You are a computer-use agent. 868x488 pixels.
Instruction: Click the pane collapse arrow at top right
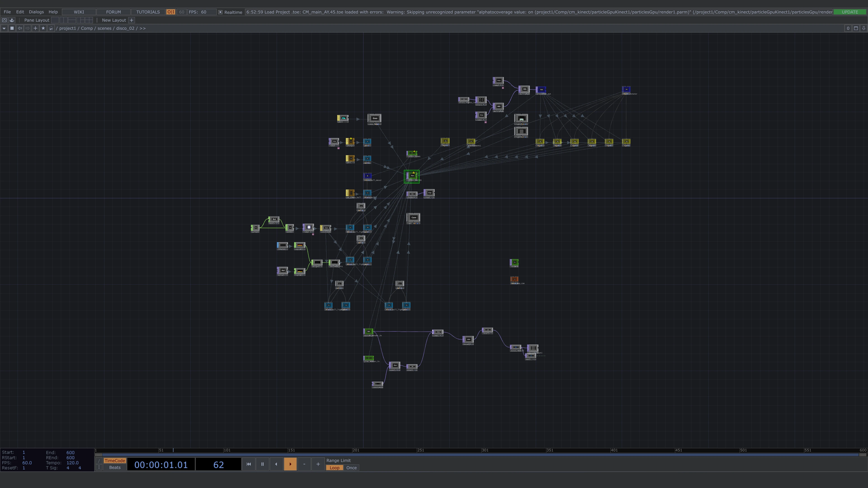(864, 28)
